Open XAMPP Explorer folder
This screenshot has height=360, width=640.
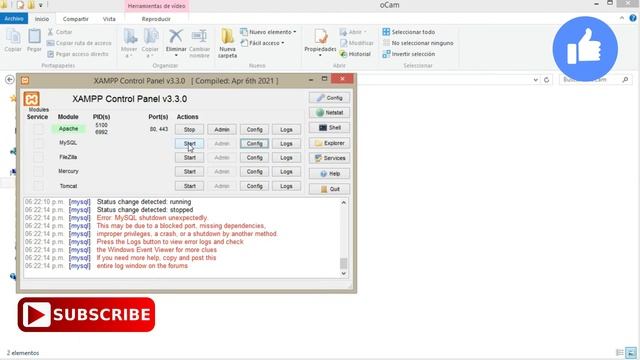tap(329, 143)
